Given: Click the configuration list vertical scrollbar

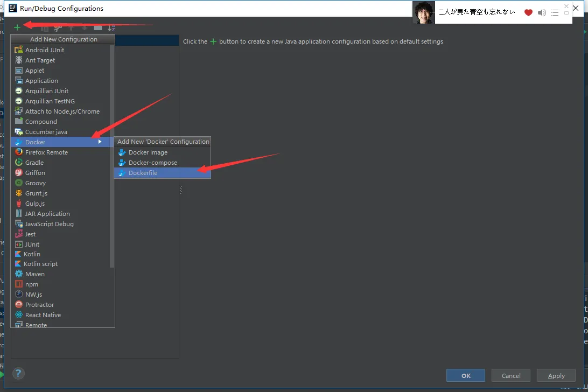Looking at the screenshot, I should click(112, 156).
